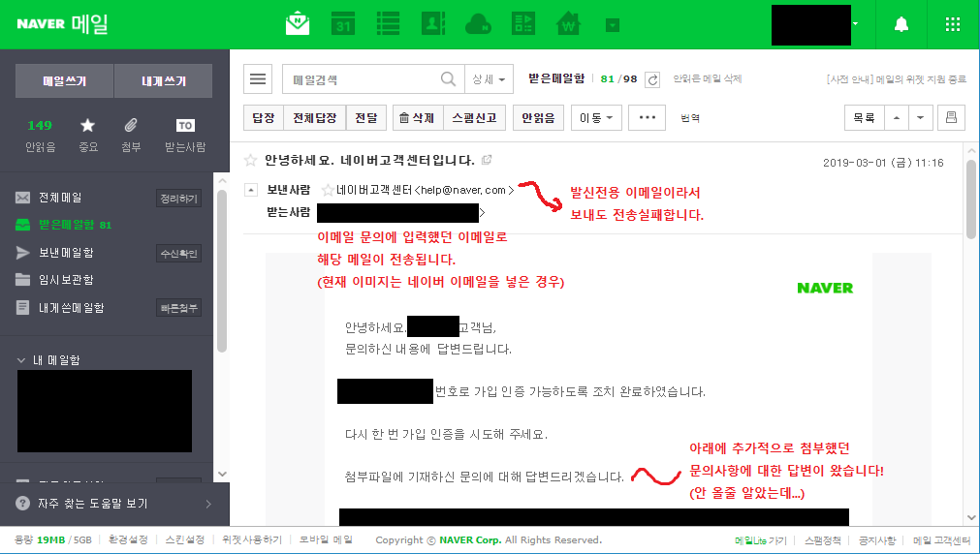Open the Address book icon in top bar
Image resolution: width=980 pixels, height=554 pixels.
click(433, 24)
